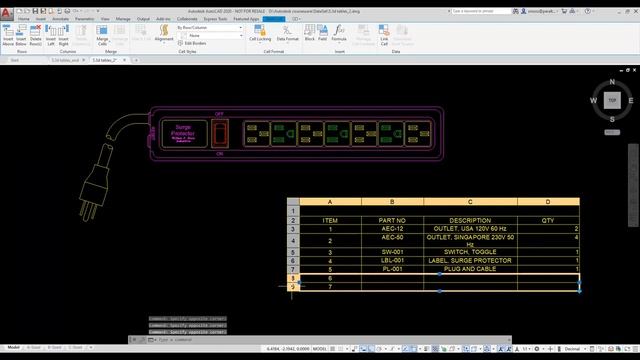The height and width of the screenshot is (360, 640).
Task: Click the DESCRIPTION header cell
Action: coord(470,220)
